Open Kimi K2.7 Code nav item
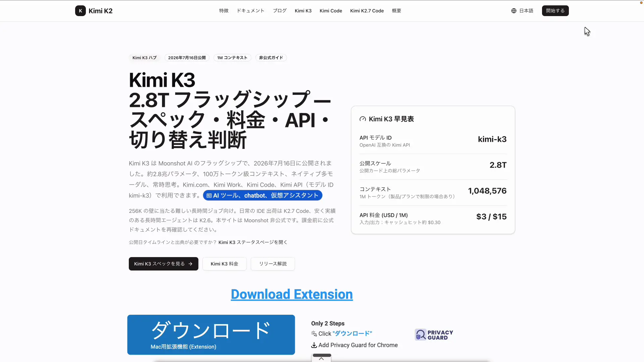644x362 pixels. tap(367, 11)
